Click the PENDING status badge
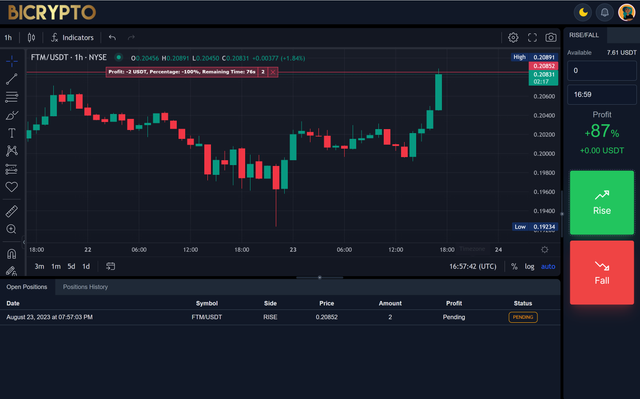The image size is (640, 399). [523, 317]
